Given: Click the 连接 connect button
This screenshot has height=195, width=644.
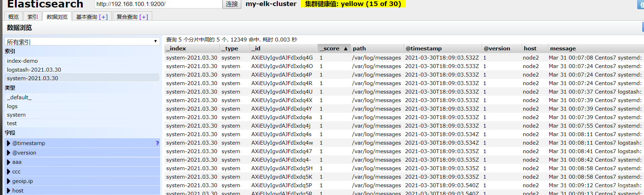Looking at the screenshot, I should coord(232,4).
